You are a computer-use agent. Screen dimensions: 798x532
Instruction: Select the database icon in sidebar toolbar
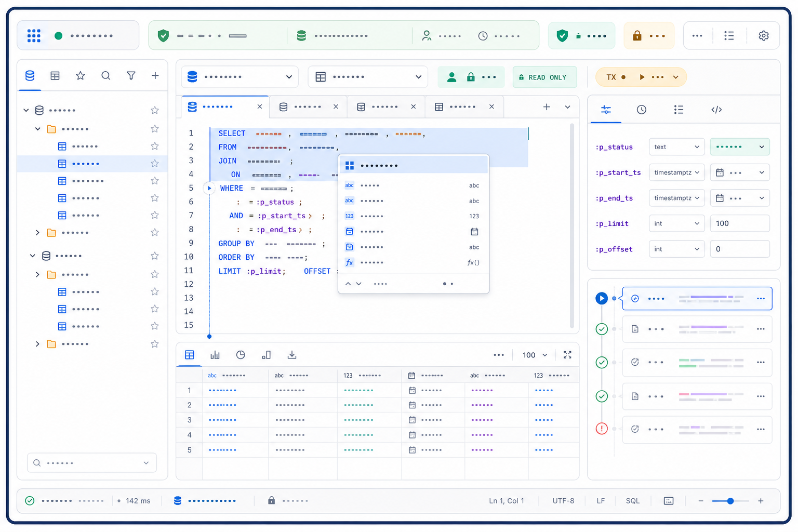(x=30, y=76)
